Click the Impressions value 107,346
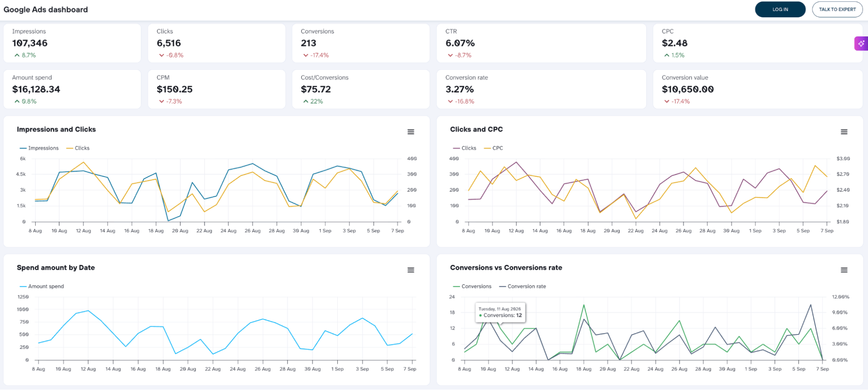This screenshot has height=390, width=868. tap(30, 43)
